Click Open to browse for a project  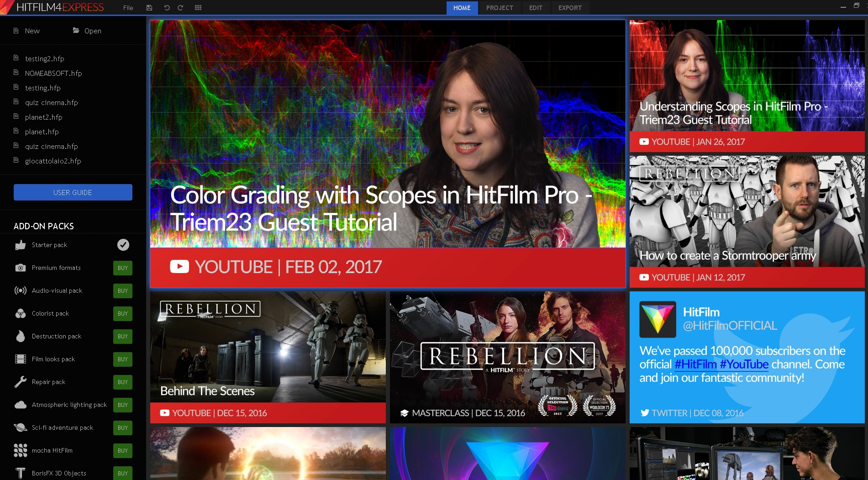(x=93, y=31)
